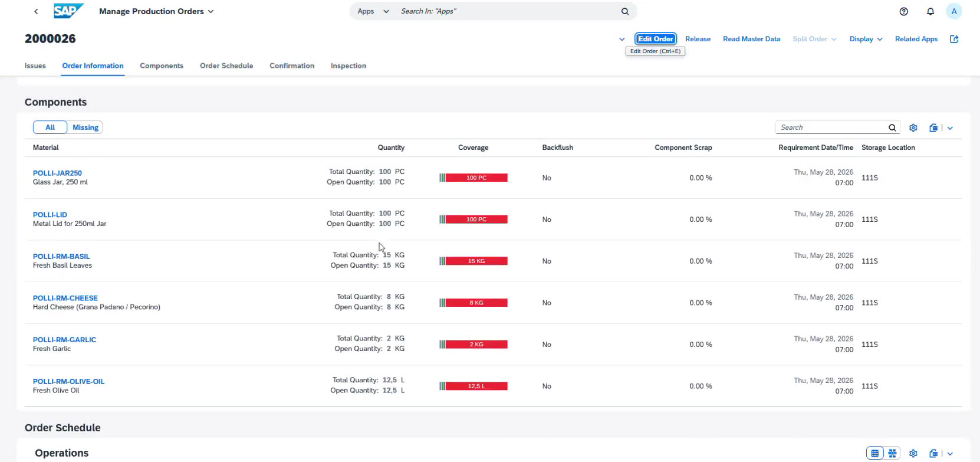Click the Backflush column header
Screen dimensions: 980x462
pyautogui.click(x=558, y=148)
